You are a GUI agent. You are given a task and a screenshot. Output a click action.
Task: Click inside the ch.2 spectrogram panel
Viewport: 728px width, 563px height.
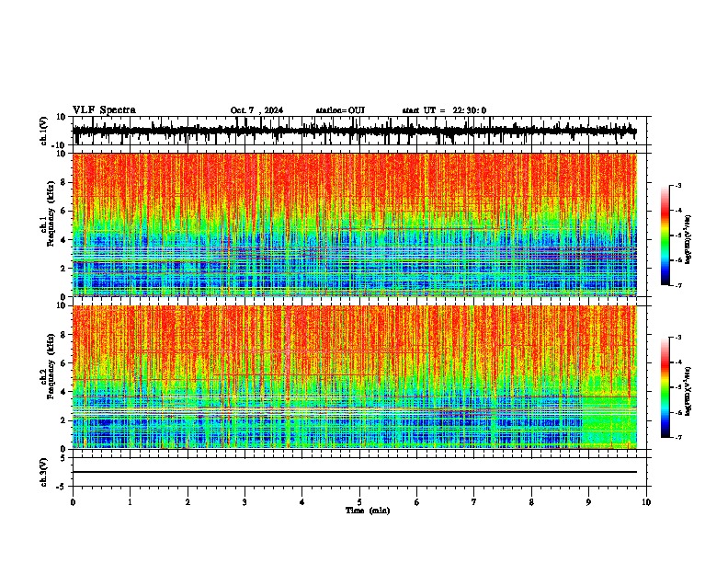[x=354, y=377]
